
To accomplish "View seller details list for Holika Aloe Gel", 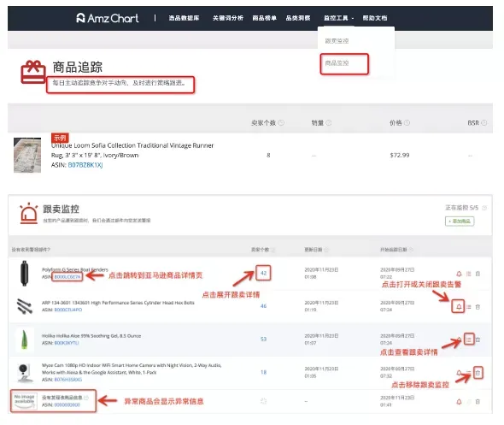I will point(469,339).
